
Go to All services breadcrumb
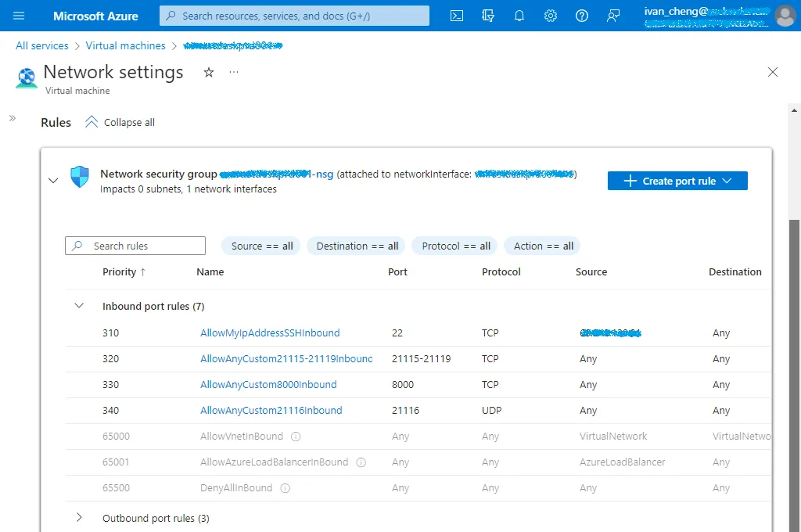tap(42, 45)
